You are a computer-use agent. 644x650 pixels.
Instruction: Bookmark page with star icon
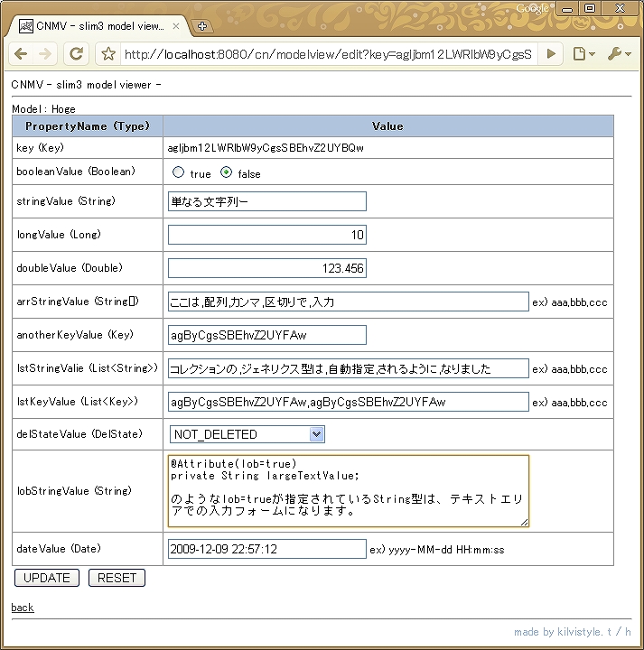click(x=108, y=54)
